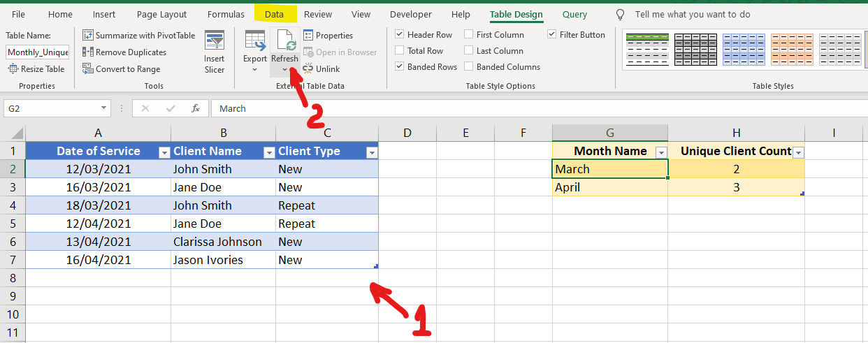Select column D header
868x343 pixels.
click(x=407, y=133)
